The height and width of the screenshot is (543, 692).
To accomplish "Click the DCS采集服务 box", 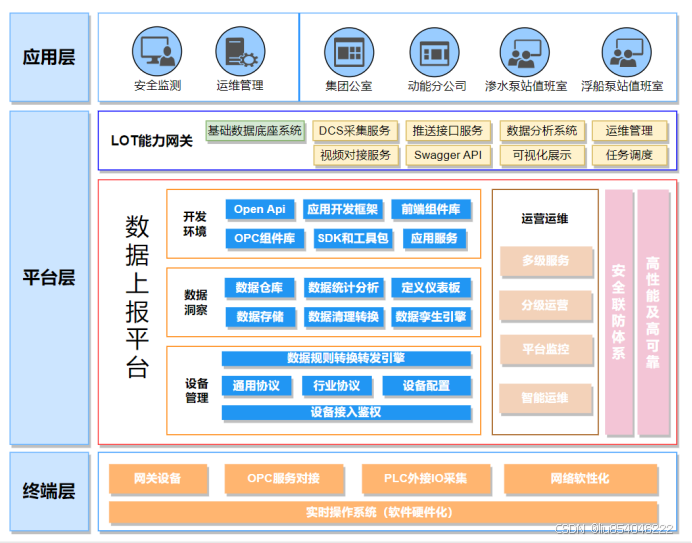I will 354,131.
